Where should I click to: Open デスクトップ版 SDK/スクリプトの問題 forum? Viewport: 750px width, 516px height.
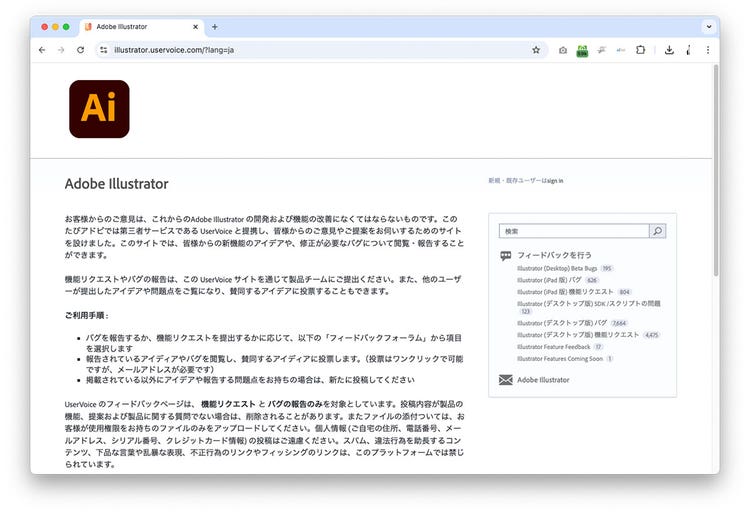coord(589,303)
